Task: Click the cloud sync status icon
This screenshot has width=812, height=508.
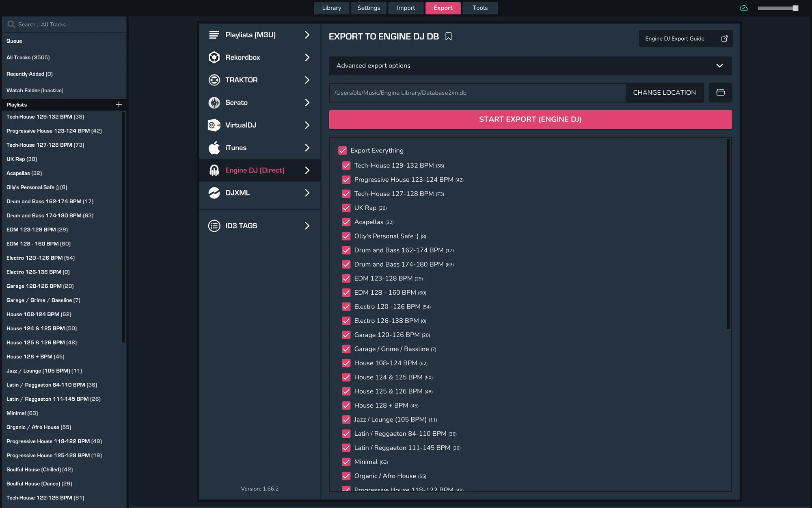Action: [744, 8]
